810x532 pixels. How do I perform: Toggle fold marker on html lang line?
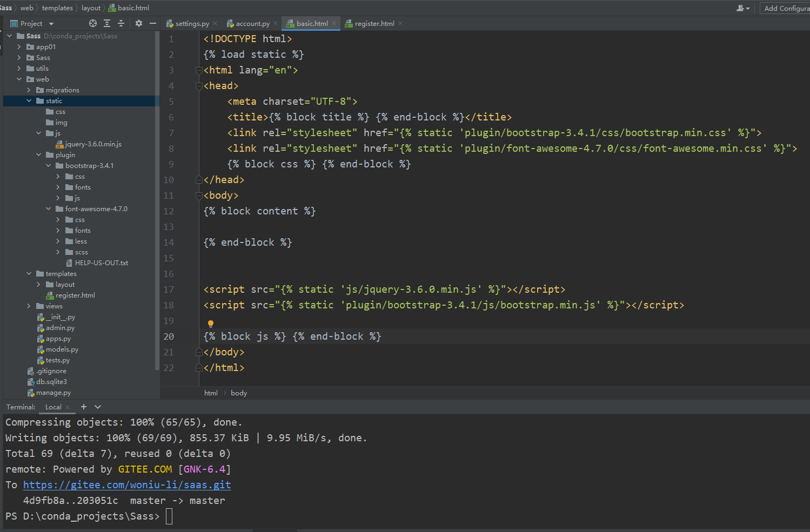(x=199, y=70)
